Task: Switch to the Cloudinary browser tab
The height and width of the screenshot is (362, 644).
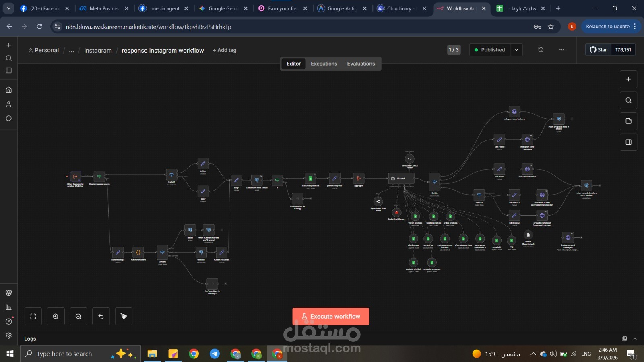Action: pos(401,8)
